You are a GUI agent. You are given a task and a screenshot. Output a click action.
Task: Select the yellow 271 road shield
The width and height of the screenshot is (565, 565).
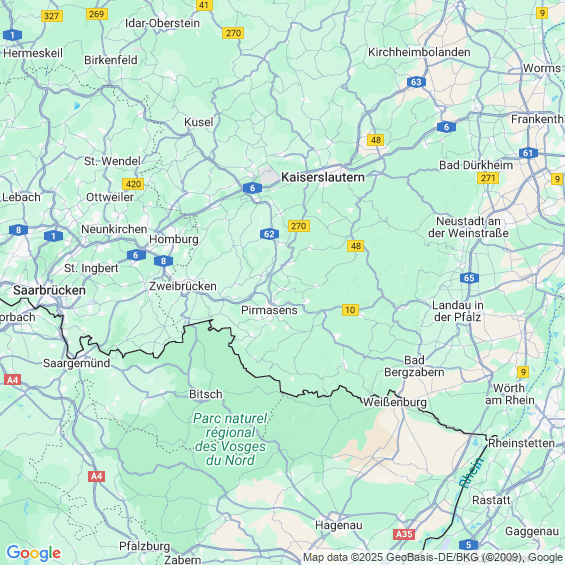pyautogui.click(x=488, y=178)
